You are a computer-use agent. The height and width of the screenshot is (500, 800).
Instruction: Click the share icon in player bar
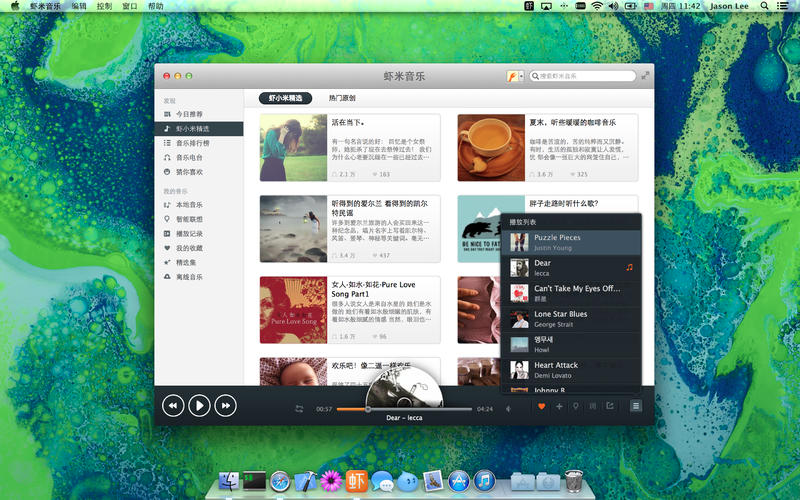point(610,406)
